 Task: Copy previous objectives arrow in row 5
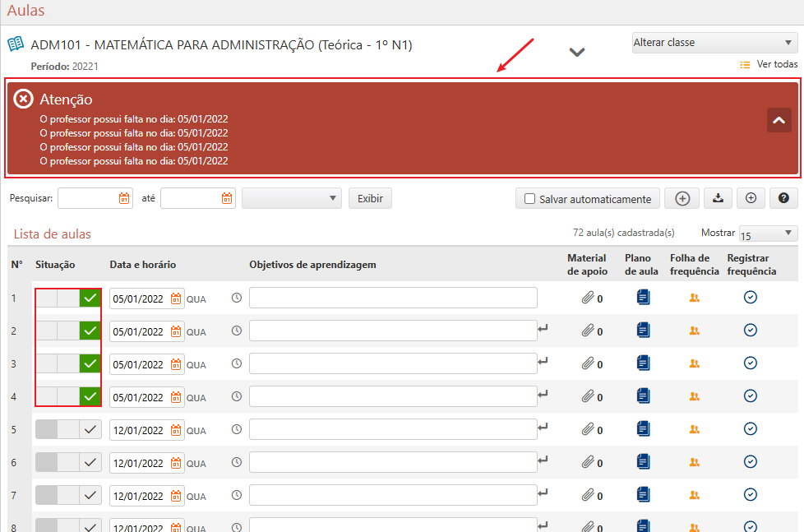pyautogui.click(x=543, y=427)
